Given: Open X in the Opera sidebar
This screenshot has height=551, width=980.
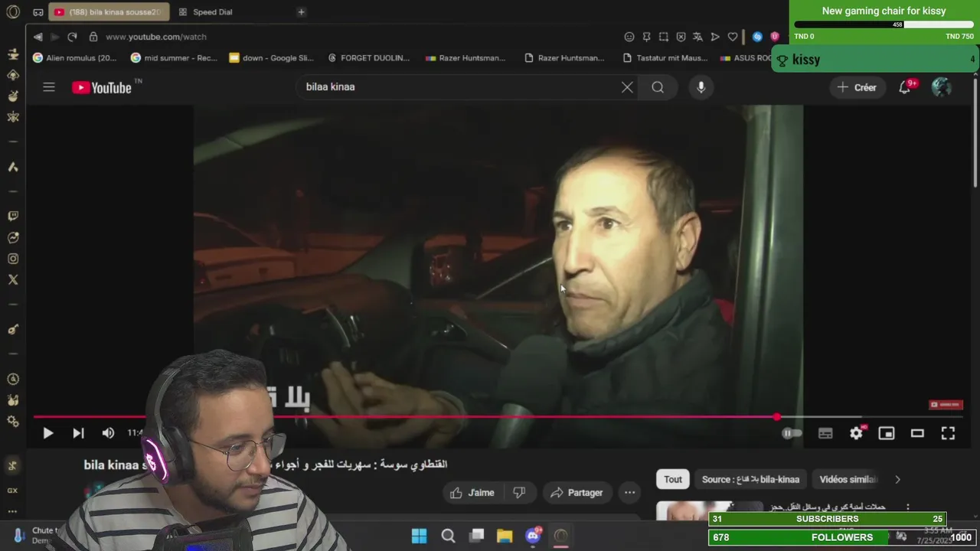Looking at the screenshot, I should (x=13, y=280).
